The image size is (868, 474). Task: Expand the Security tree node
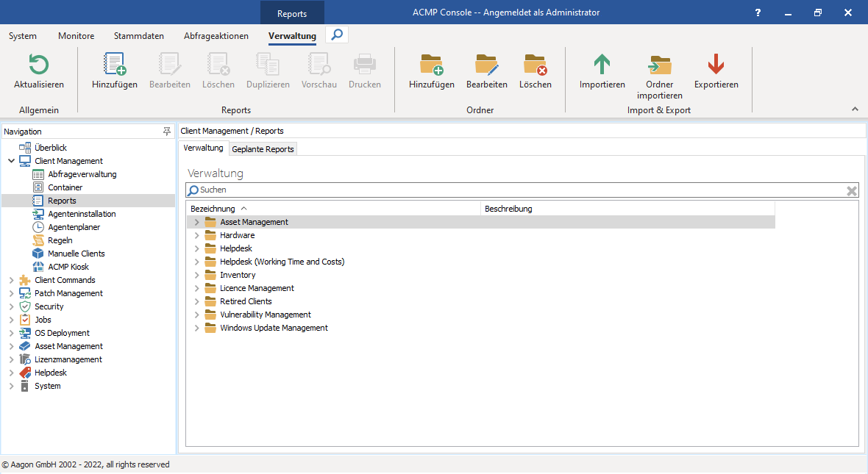[11, 307]
